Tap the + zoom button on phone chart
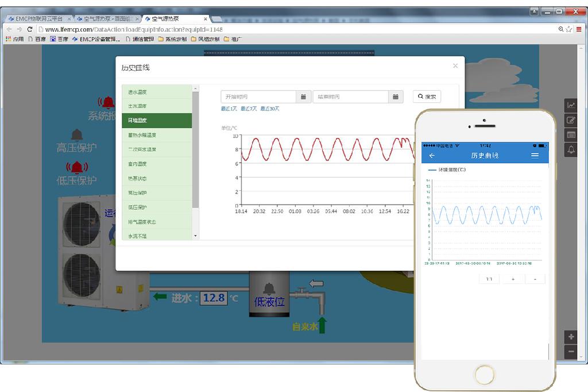The image size is (588, 392). pos(513,279)
